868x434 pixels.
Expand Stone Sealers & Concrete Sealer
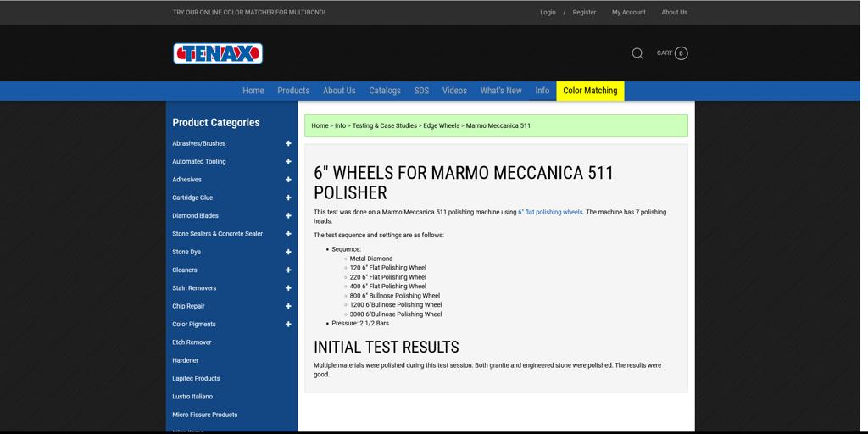click(288, 234)
